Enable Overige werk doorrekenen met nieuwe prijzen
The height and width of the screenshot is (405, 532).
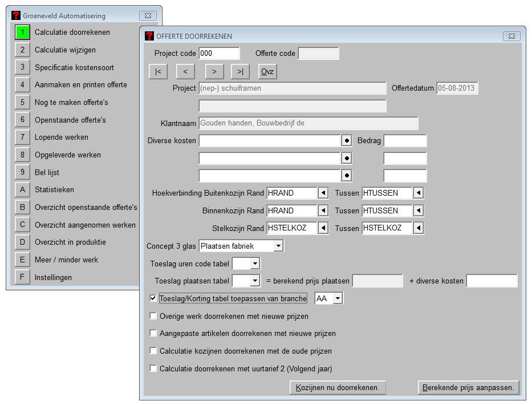153,316
